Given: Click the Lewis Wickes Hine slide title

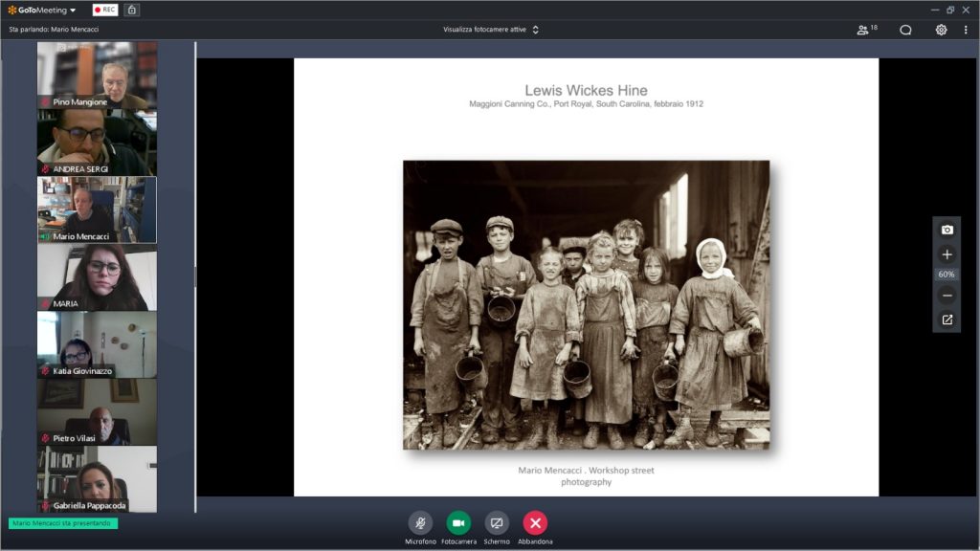Looking at the screenshot, I should point(586,91).
